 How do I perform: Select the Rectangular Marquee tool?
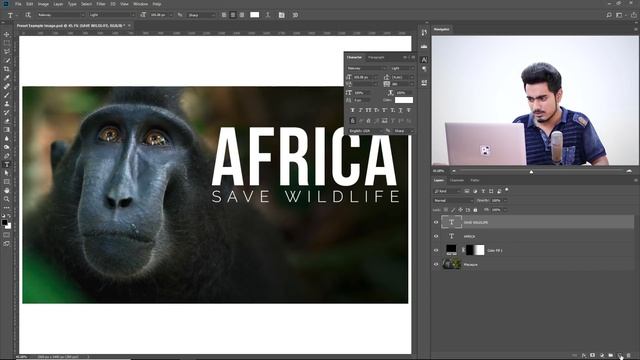(x=7, y=43)
